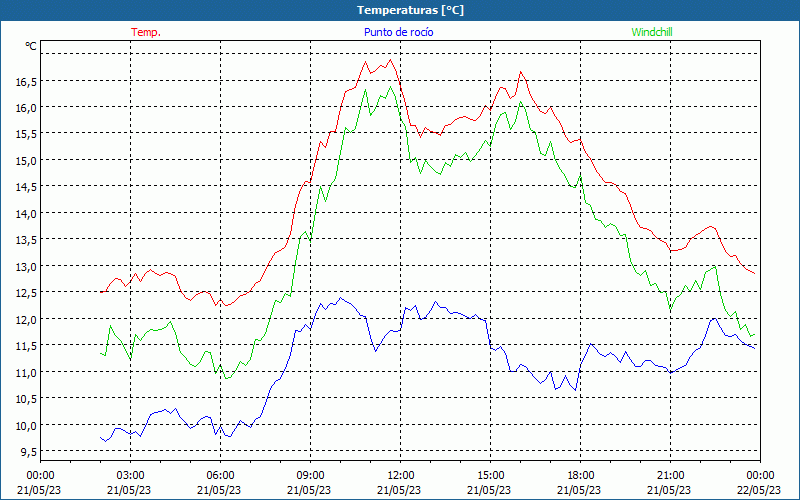Click the 18:00 time axis label
800x500 pixels.
pos(581,476)
